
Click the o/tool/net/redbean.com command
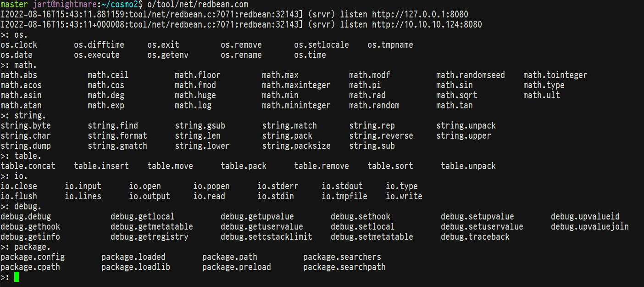(x=198, y=5)
